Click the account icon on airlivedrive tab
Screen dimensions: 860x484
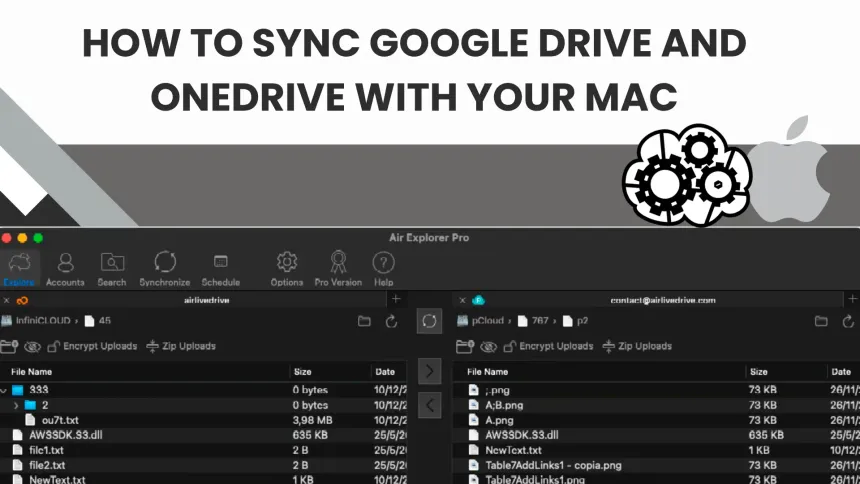pos(22,300)
